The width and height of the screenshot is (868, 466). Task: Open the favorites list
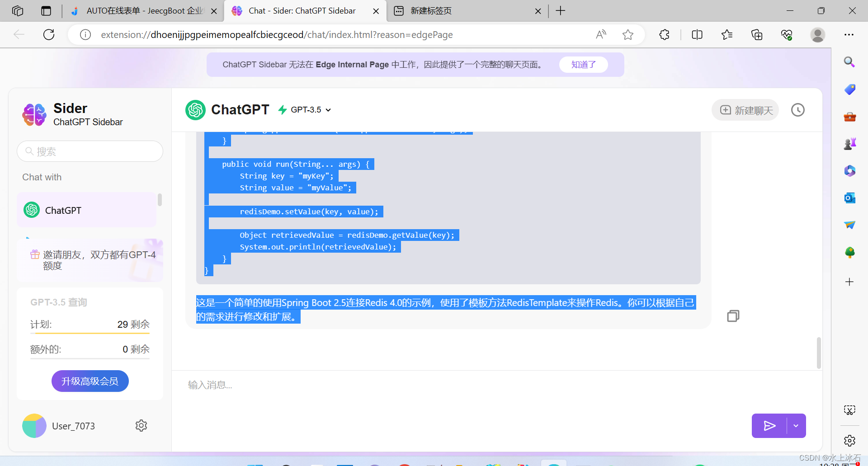tap(727, 34)
